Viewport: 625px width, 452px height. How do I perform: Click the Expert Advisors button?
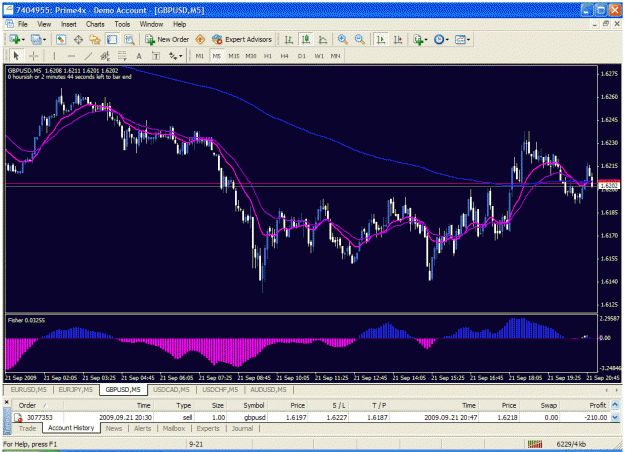[x=242, y=39]
